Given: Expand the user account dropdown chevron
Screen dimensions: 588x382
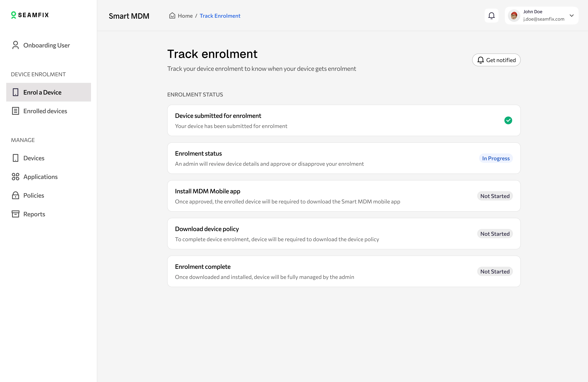Looking at the screenshot, I should (x=571, y=16).
